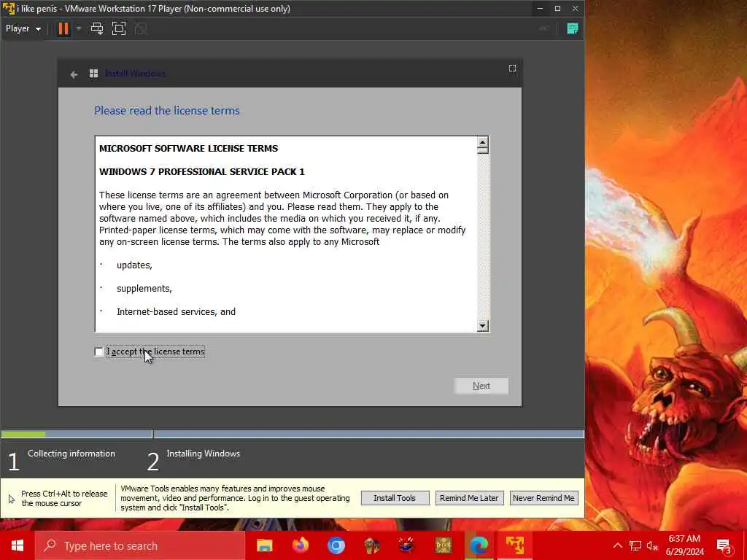Screen dimensions: 747x560
Task: Click 'Installing Windows' step label
Action: [x=203, y=454]
